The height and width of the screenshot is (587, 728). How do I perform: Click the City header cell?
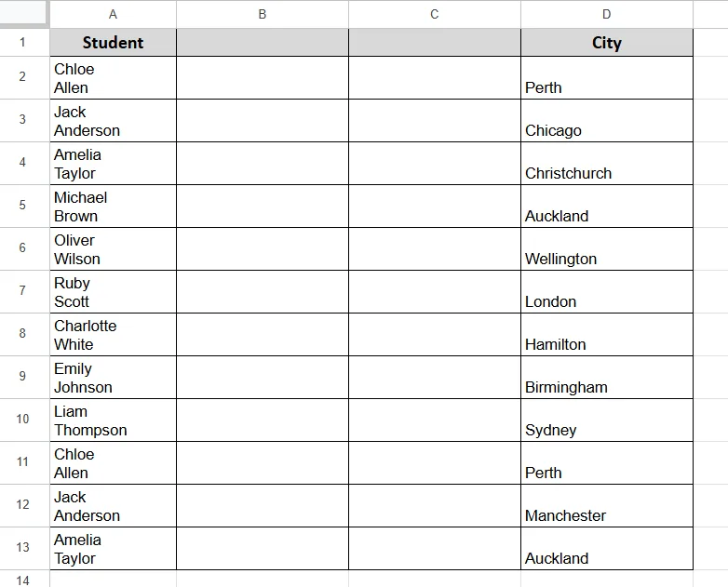607,43
